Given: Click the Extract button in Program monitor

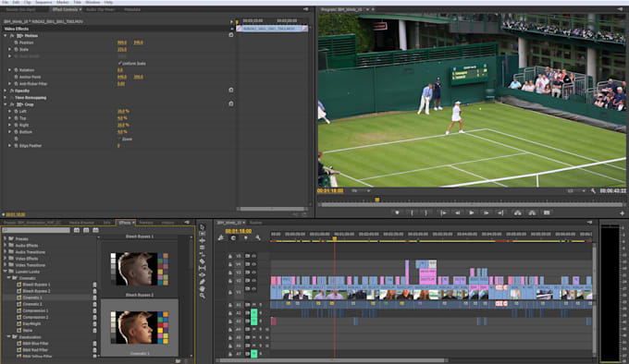Looking at the screenshot, I should [x=532, y=213].
